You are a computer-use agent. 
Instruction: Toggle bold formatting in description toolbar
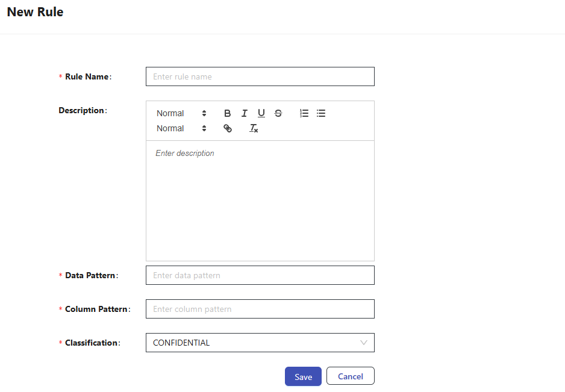tap(227, 113)
